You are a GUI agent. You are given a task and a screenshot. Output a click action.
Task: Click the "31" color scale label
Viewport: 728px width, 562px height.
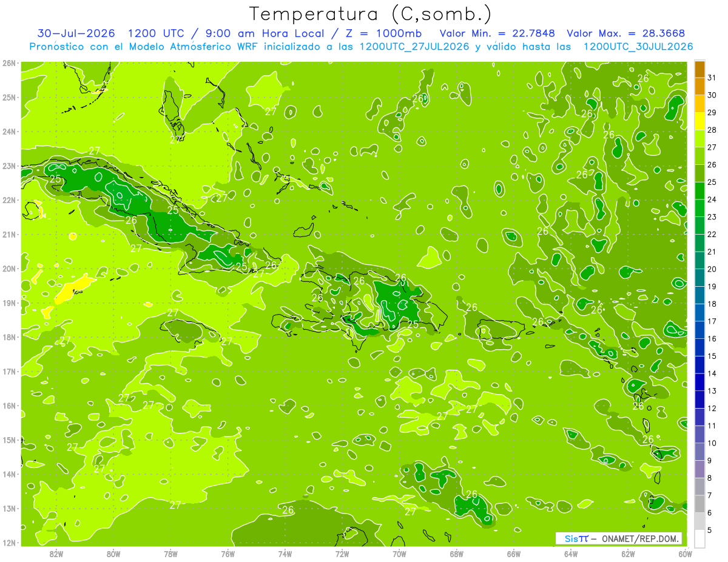pyautogui.click(x=712, y=78)
